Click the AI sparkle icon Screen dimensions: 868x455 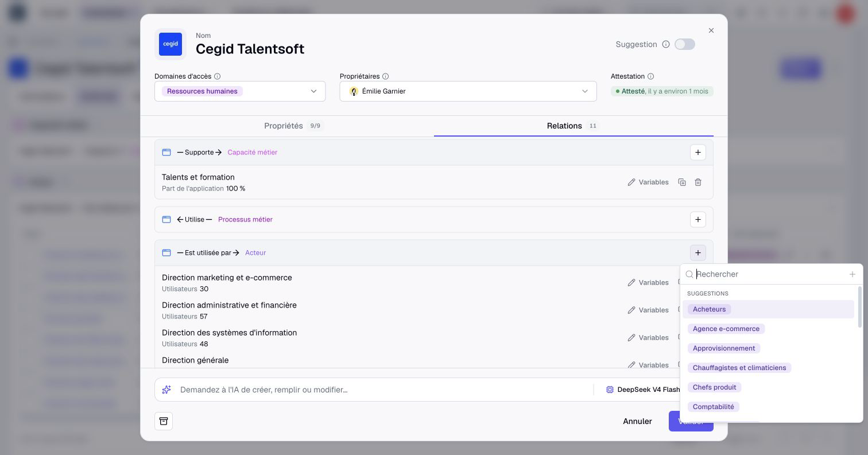tap(166, 390)
